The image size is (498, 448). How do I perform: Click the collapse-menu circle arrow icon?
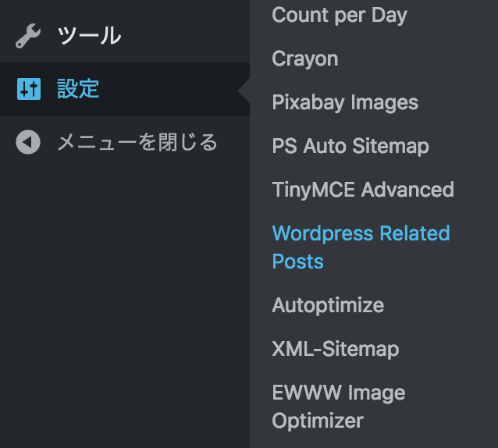click(28, 143)
